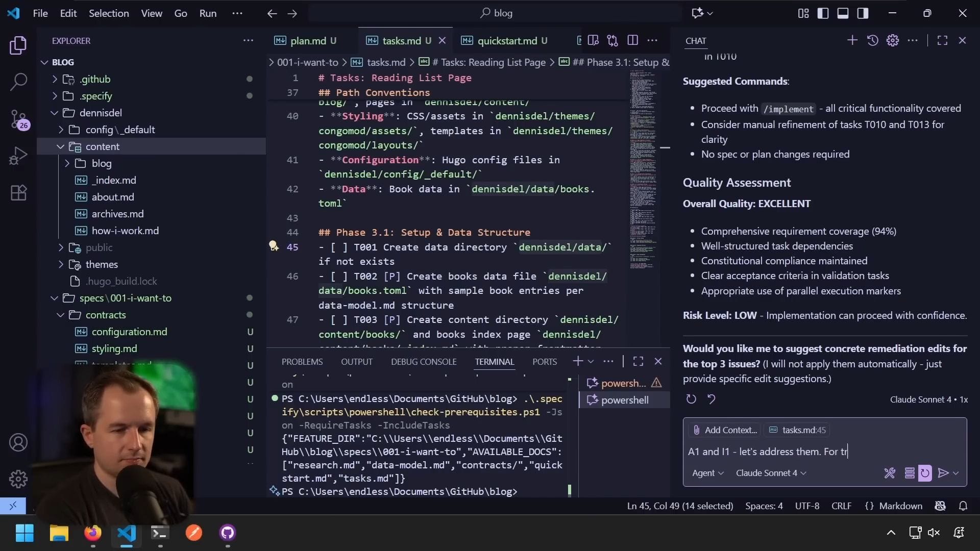Open the Extensions view
Screen dimensions: 980x551
pos(18,193)
